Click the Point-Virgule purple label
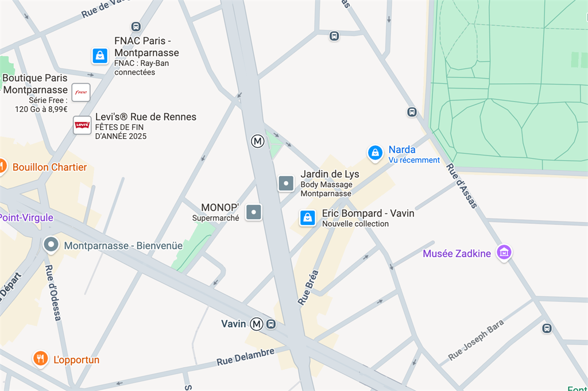This screenshot has height=391, width=588. point(26,218)
